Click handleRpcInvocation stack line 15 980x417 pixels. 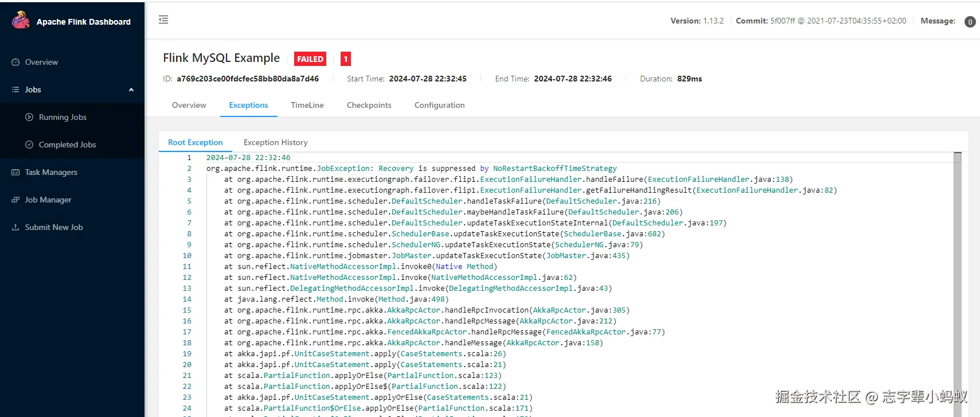pos(427,310)
